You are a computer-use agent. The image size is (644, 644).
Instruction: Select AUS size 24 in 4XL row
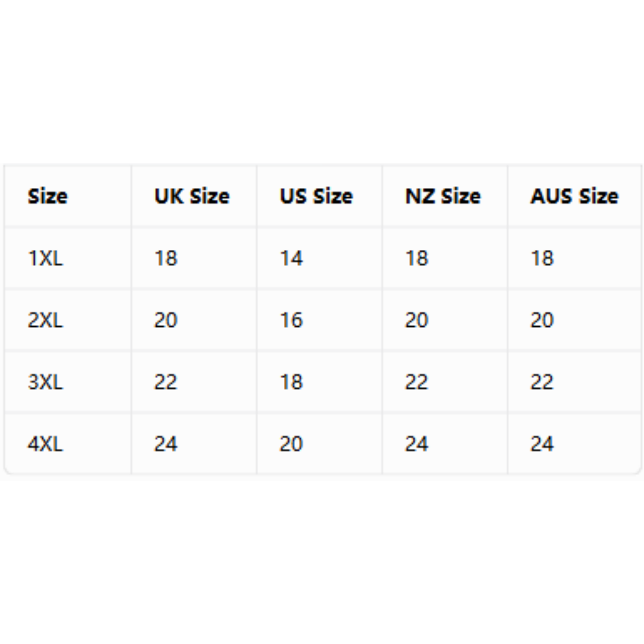click(x=541, y=444)
